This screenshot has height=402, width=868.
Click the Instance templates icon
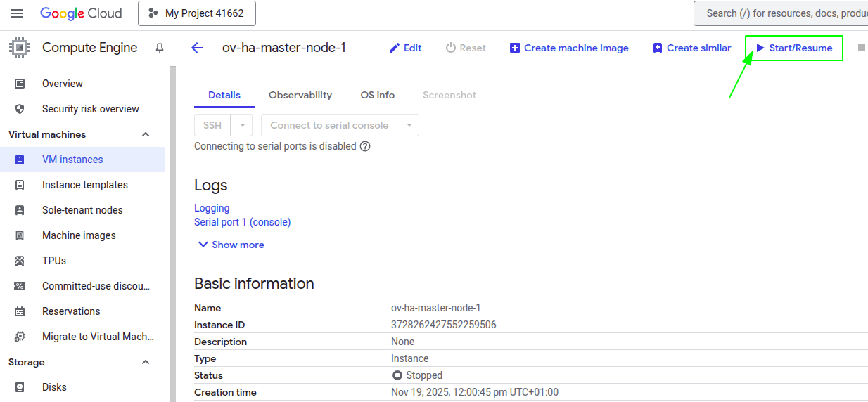coord(20,185)
